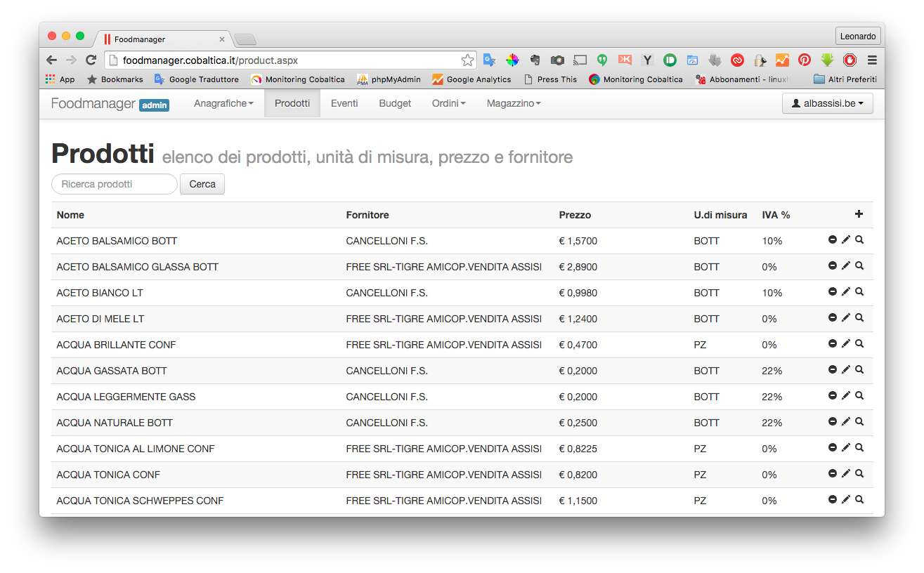Click the bookmark star in address bar
The height and width of the screenshot is (573, 924).
click(467, 60)
